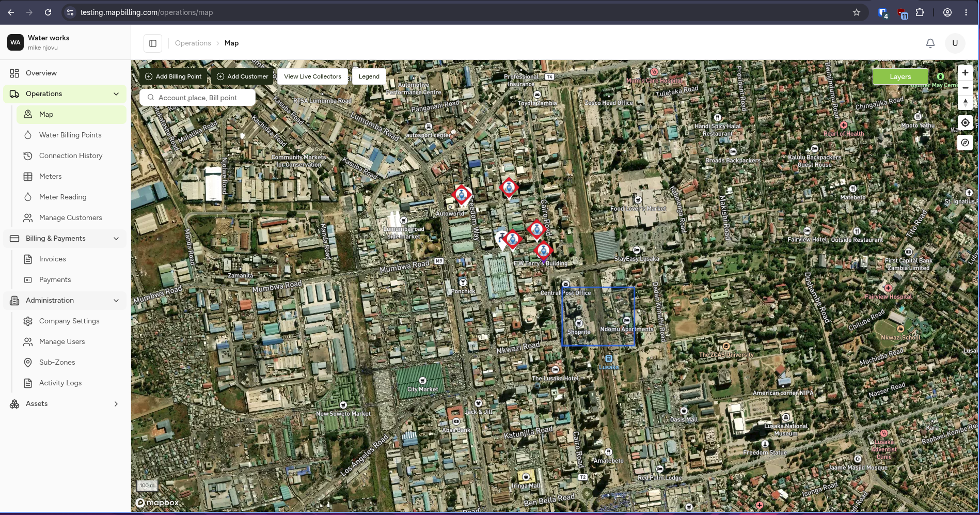Bookmark this page with the star icon

pyautogui.click(x=857, y=12)
